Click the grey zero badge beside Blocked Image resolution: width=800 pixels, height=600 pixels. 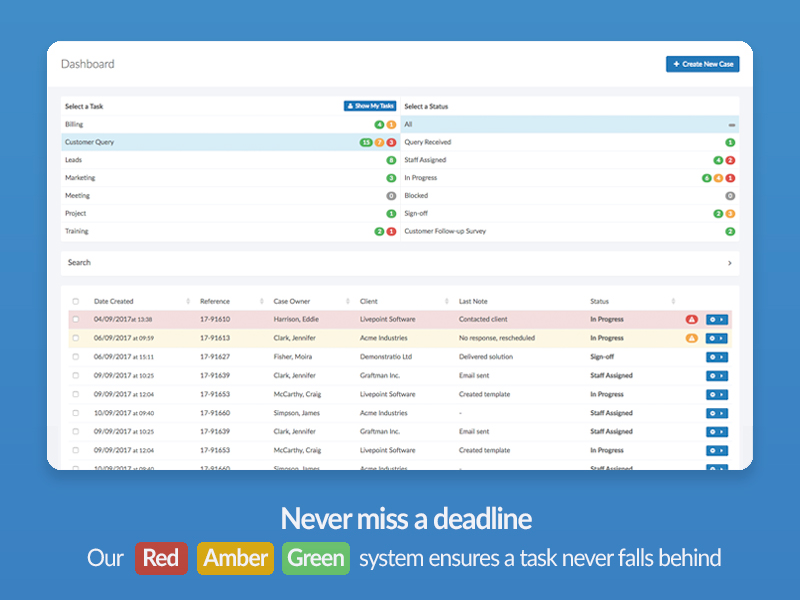[731, 195]
